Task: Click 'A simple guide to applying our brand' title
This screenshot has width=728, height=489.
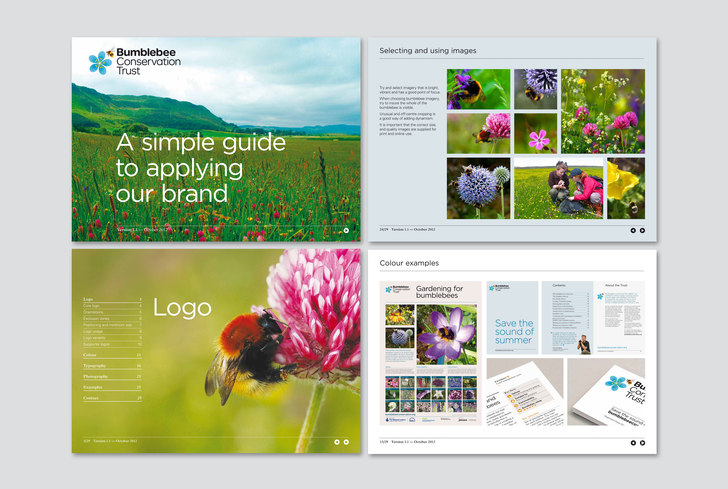Action: pos(201,168)
